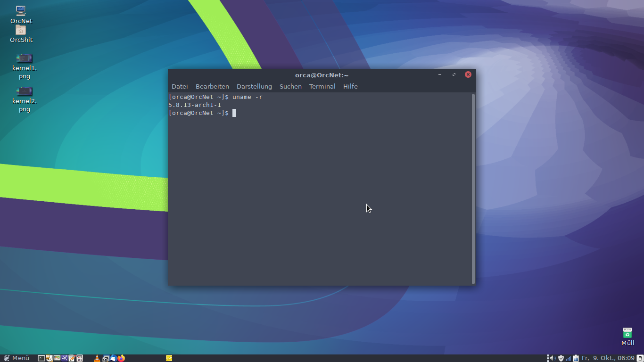Open the Hilfe menu in terminal

tap(350, 86)
